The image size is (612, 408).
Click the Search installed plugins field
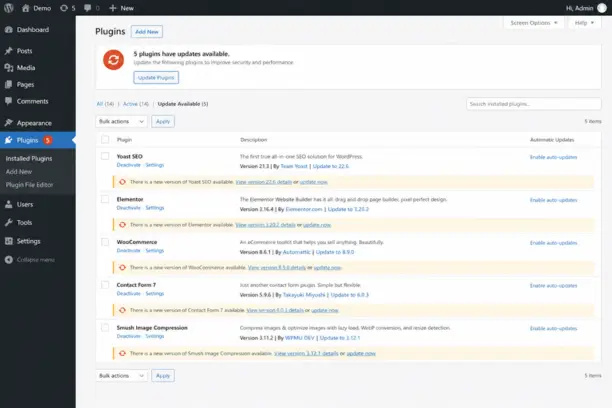(534, 104)
